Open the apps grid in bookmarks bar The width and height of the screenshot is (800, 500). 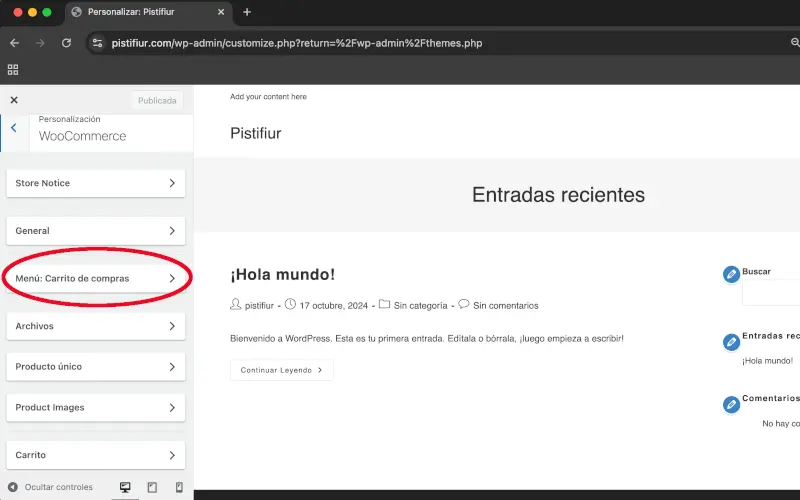pos(13,70)
